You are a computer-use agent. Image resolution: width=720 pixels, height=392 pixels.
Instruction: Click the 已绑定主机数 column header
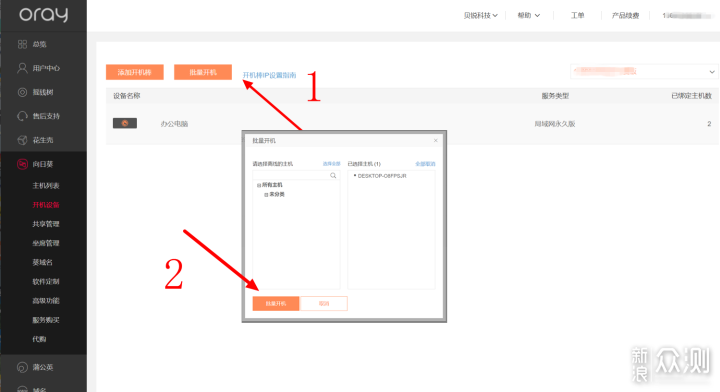(x=692, y=96)
